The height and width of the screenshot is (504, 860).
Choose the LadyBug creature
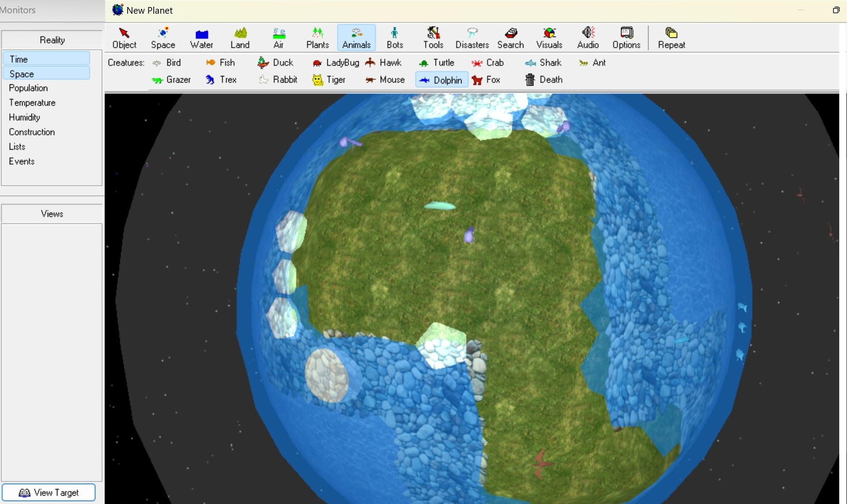pyautogui.click(x=335, y=63)
